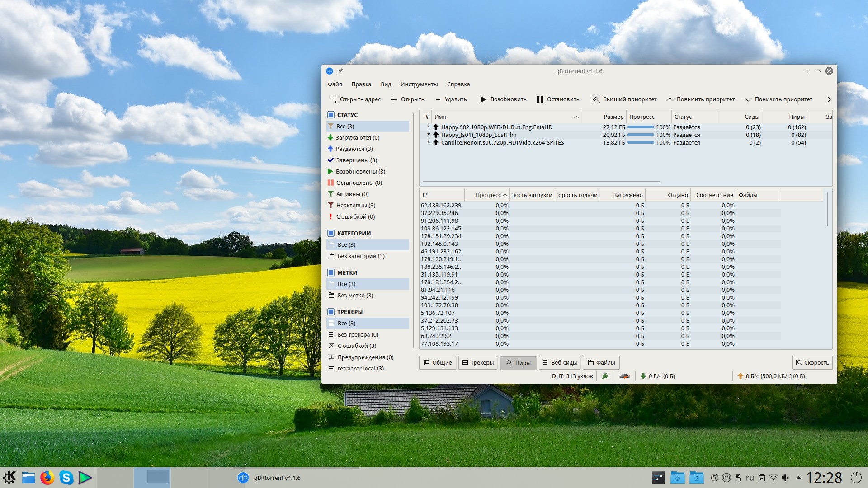Click the Delete (Удалить) minus icon
Viewport: 868px width, 488px height.
point(438,99)
